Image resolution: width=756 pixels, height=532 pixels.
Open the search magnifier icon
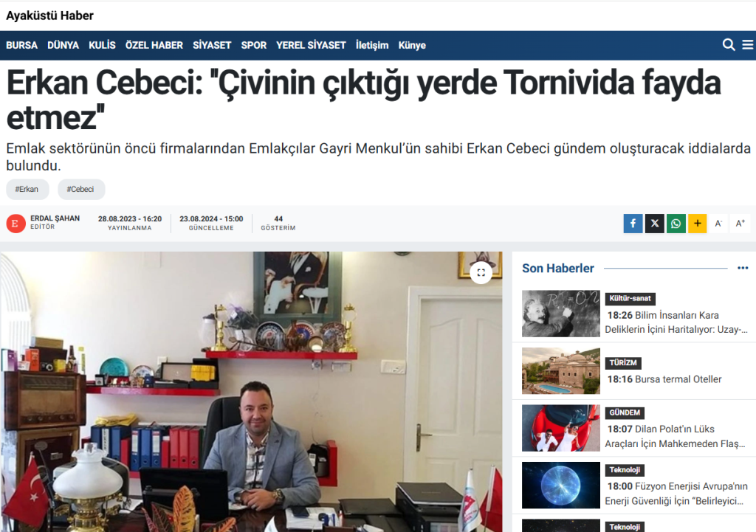(728, 45)
